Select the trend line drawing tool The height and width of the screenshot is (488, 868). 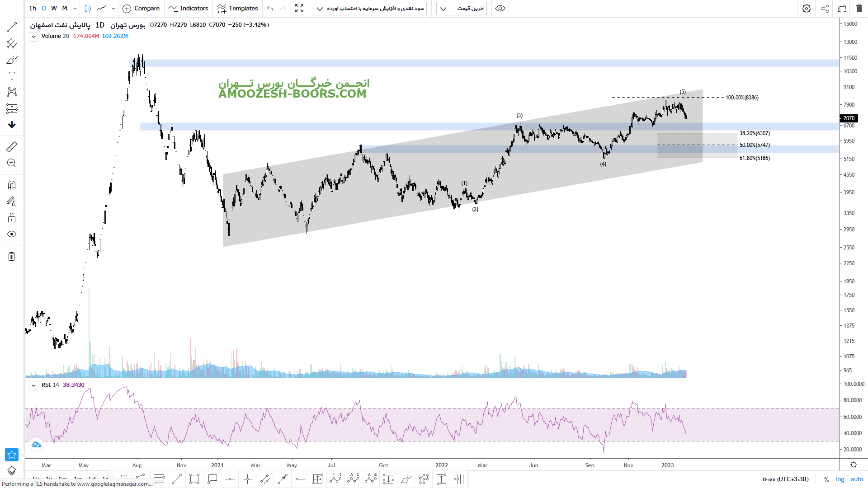[12, 28]
